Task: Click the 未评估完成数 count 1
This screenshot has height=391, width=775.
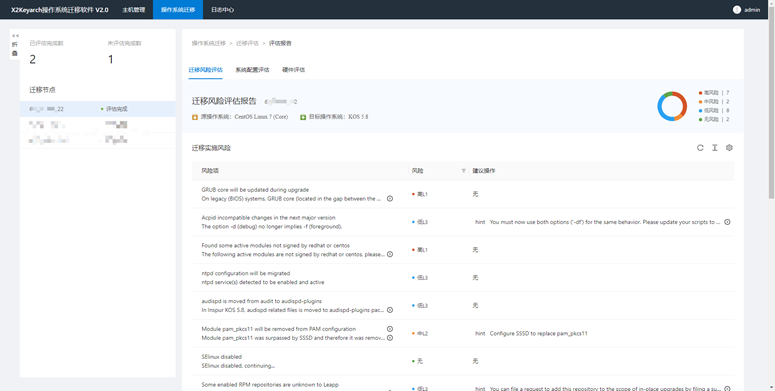Action: (111, 59)
